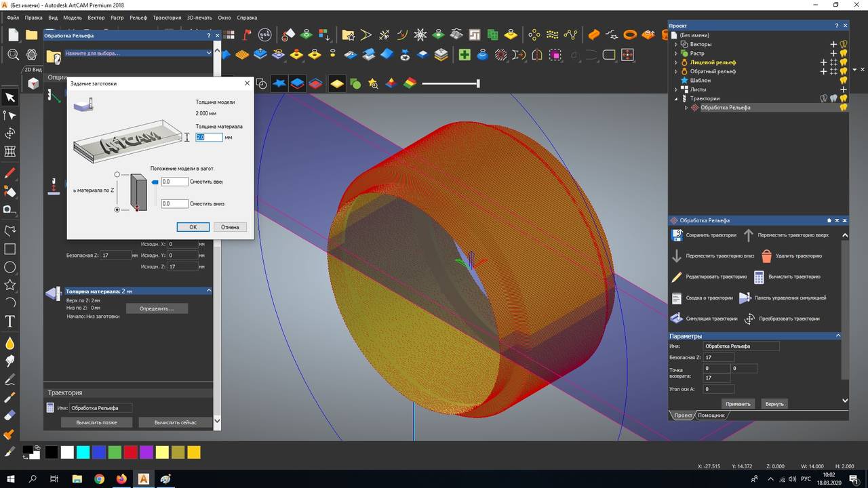Toggle visibility bulb for Векторы
Screen dimensions: 868x488
click(844, 44)
